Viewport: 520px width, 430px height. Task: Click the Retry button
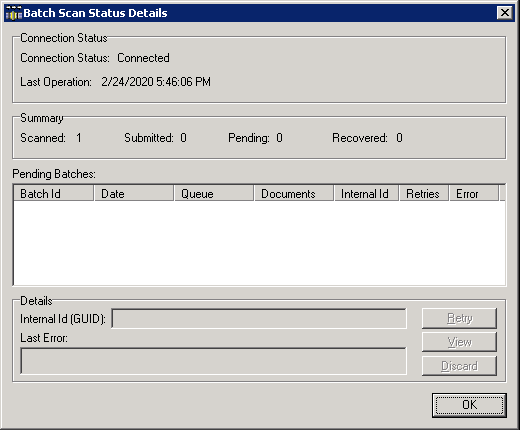459,318
